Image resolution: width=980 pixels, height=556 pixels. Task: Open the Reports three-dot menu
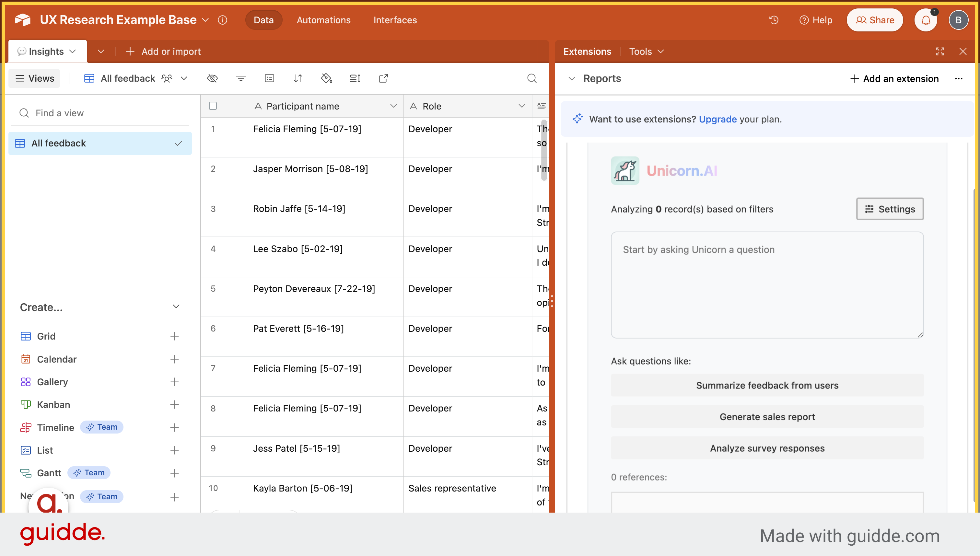click(x=959, y=78)
